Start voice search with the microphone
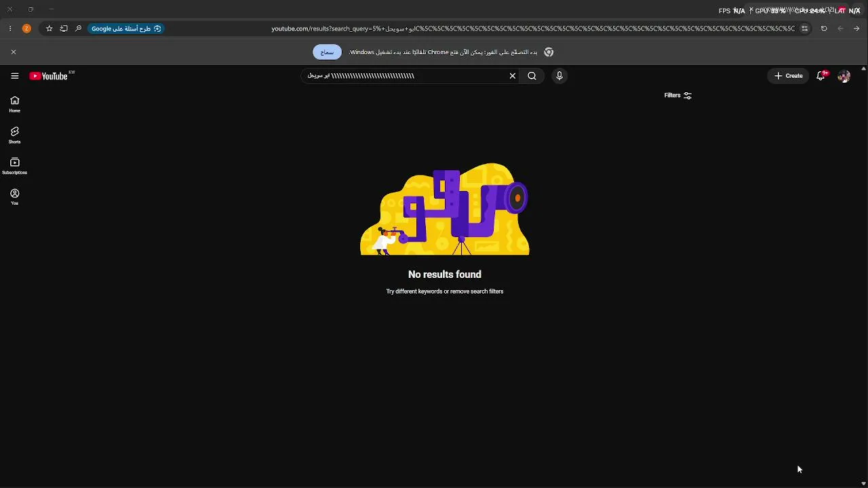 pos(559,76)
